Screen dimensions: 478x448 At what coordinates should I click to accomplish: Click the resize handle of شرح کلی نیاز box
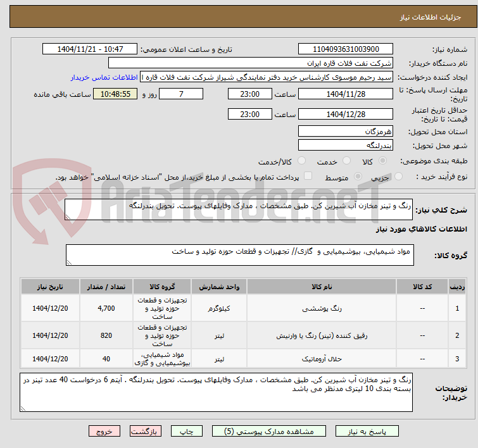pyautogui.click(x=68, y=216)
